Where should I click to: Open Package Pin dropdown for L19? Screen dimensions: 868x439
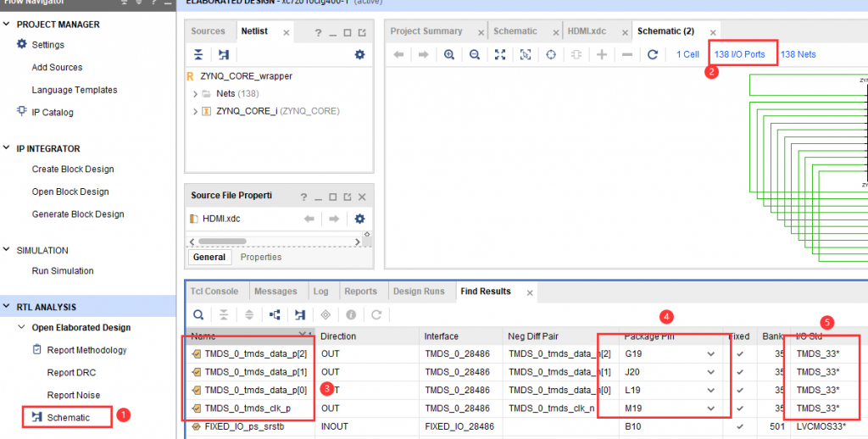(x=711, y=391)
